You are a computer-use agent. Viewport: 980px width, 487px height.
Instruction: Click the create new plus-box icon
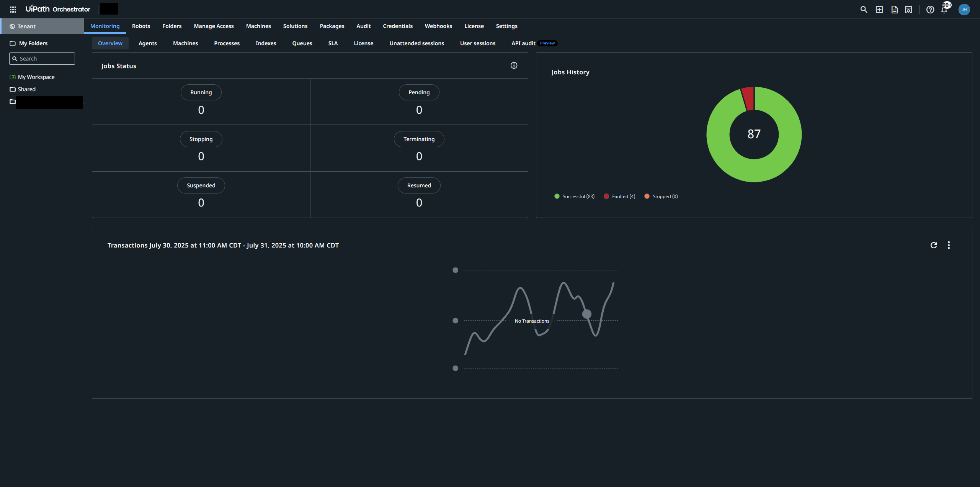pos(879,10)
